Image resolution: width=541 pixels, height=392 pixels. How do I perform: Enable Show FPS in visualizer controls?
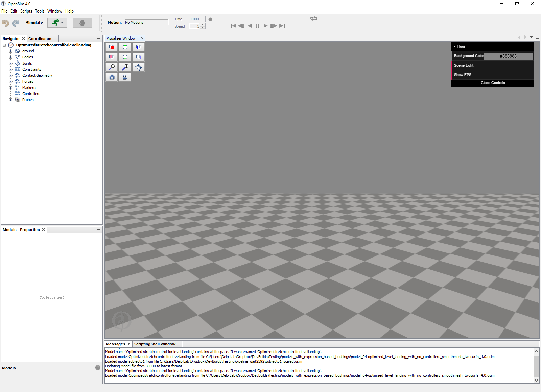(x=463, y=75)
